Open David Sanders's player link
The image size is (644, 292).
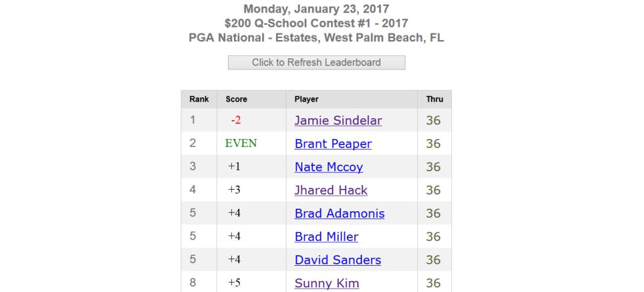(x=338, y=260)
